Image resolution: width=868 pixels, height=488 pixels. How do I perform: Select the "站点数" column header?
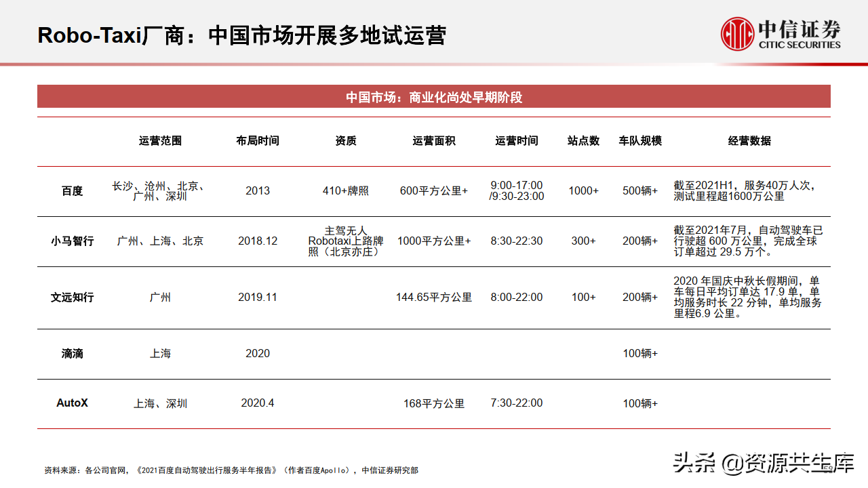pos(584,141)
